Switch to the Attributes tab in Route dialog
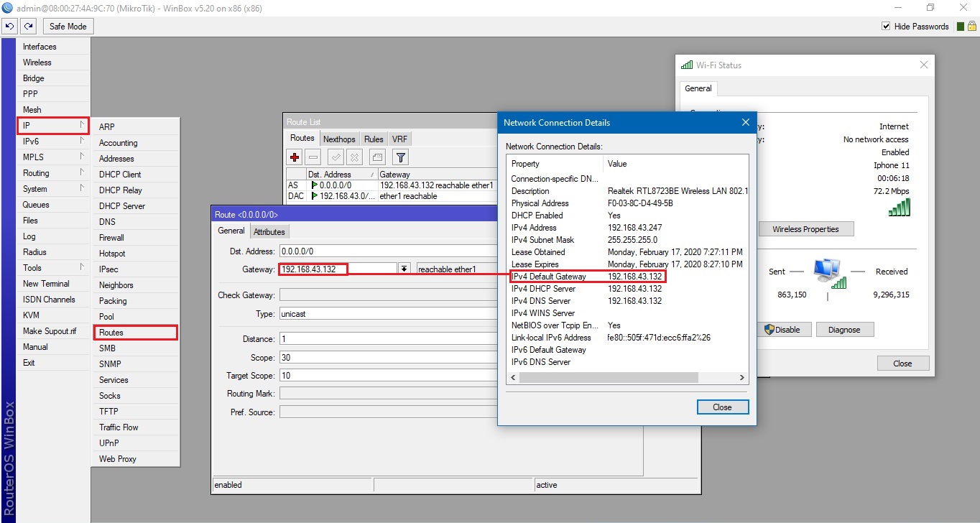Screen dimensions: 980x523 pos(269,231)
